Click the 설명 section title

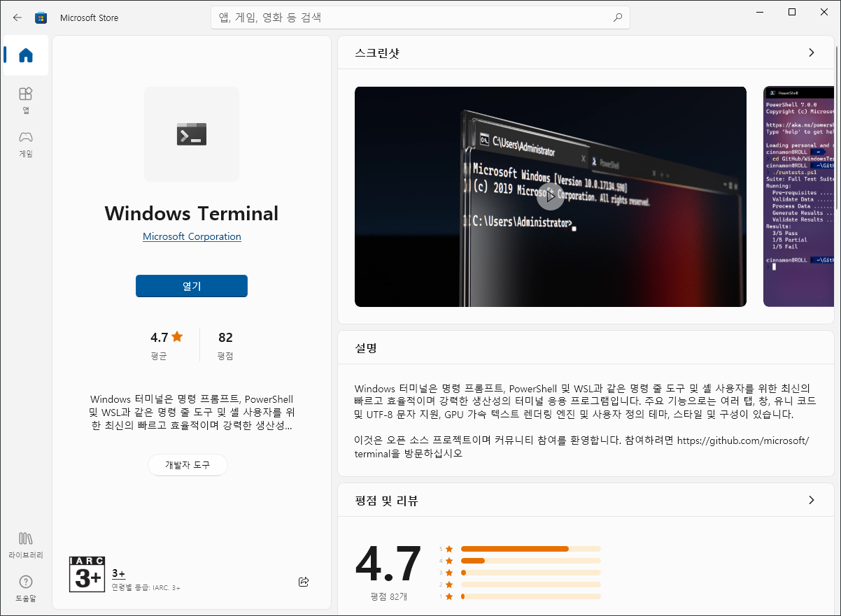tap(366, 348)
